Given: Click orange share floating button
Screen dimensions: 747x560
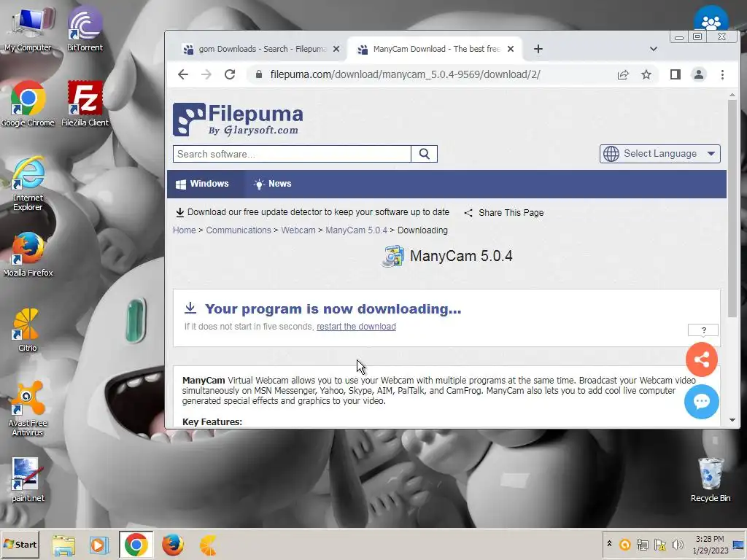Looking at the screenshot, I should 702,359.
